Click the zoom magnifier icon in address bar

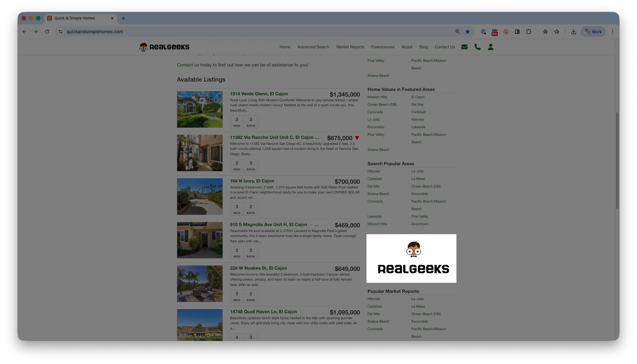click(457, 32)
